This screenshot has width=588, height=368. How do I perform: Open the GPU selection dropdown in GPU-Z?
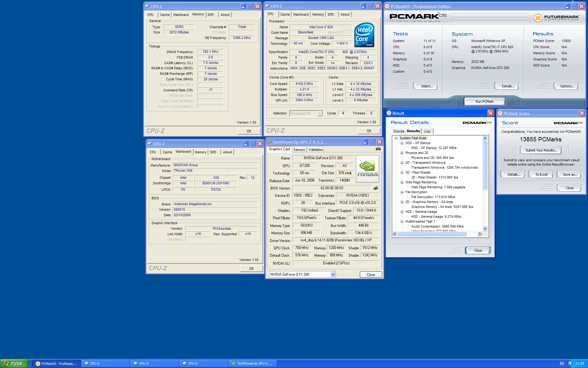333,274
